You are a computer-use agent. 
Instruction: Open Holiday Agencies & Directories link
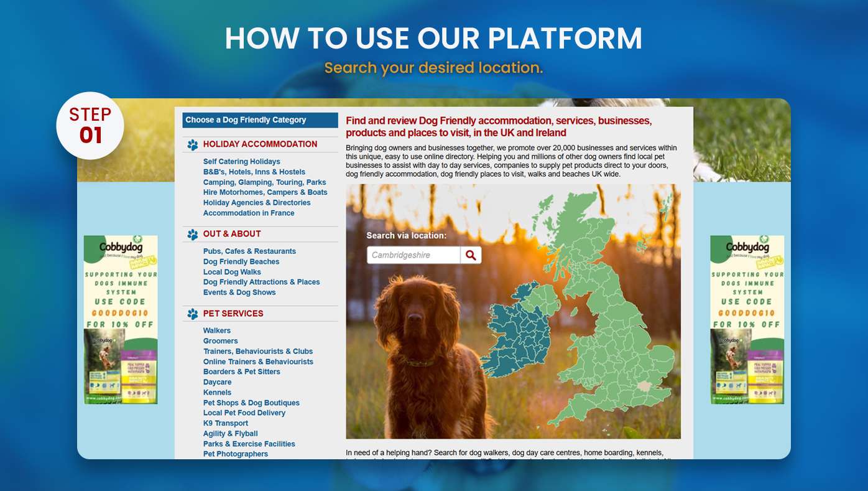pyautogui.click(x=257, y=203)
